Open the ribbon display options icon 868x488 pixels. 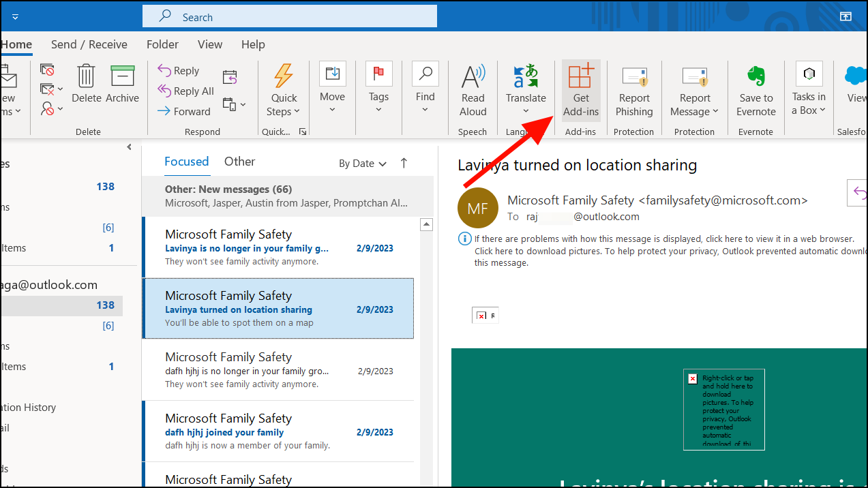[845, 16]
